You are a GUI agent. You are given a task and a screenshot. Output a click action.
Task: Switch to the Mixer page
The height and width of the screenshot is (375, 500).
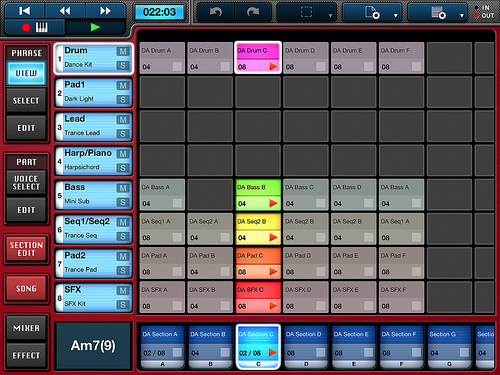coord(26,328)
